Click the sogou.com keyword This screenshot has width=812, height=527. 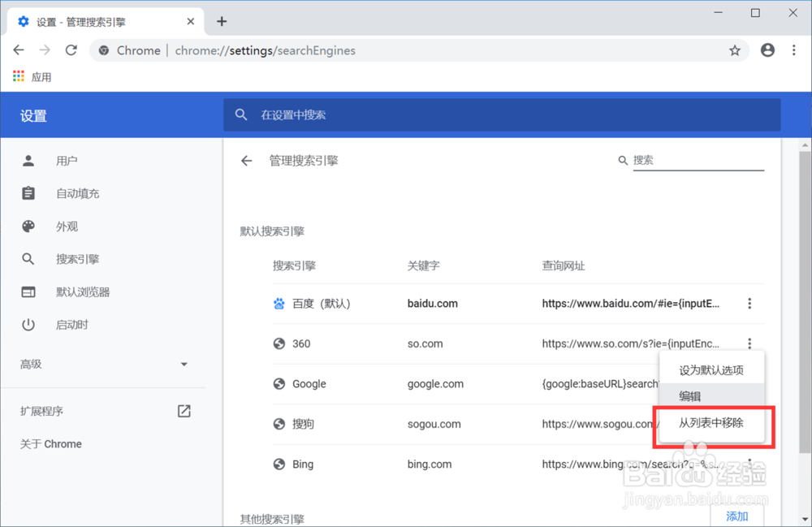point(434,424)
